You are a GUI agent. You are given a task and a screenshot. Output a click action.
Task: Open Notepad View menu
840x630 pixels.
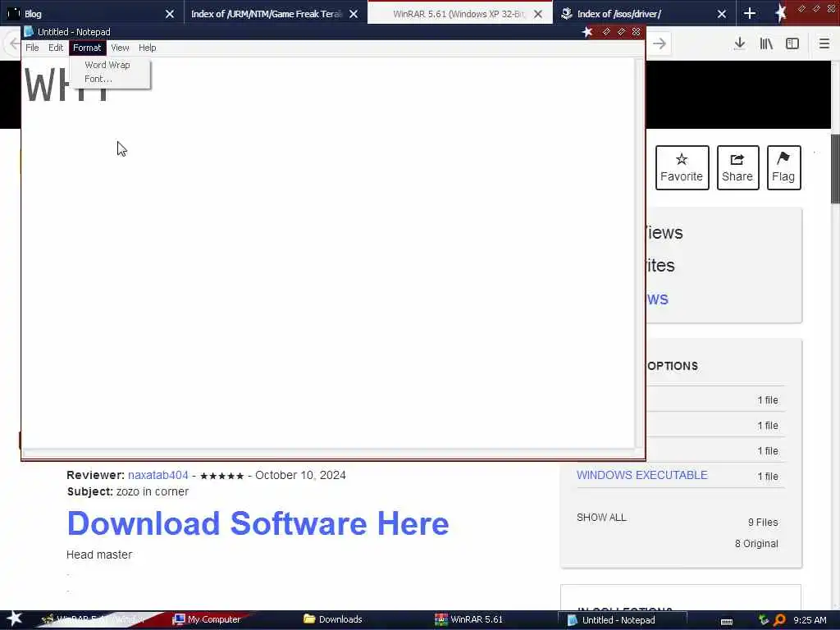click(x=120, y=48)
